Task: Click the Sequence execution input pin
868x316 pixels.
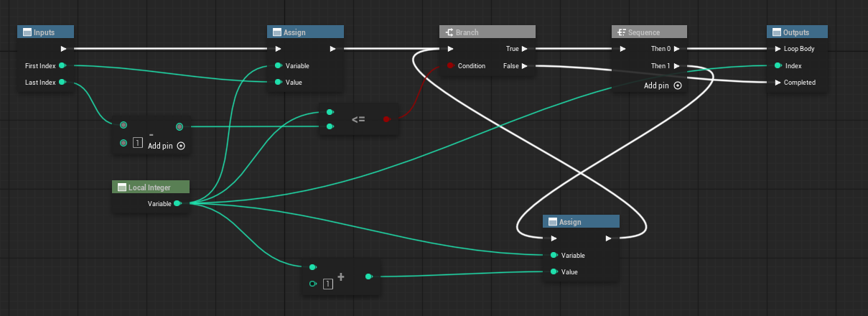Action: tap(622, 49)
